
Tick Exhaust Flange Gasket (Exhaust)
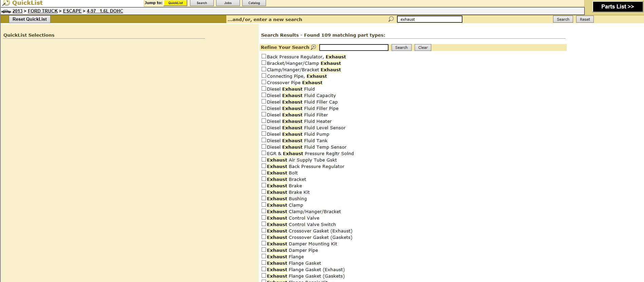tap(264, 269)
